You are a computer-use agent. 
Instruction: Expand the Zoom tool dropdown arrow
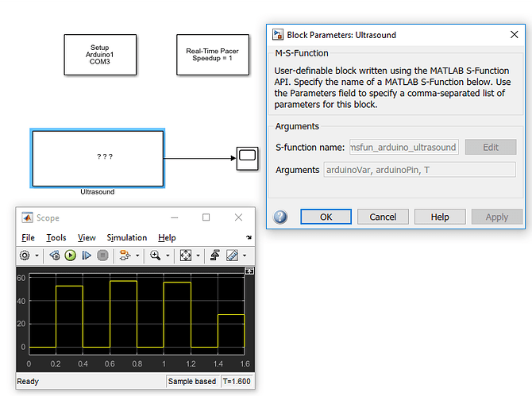click(x=168, y=256)
